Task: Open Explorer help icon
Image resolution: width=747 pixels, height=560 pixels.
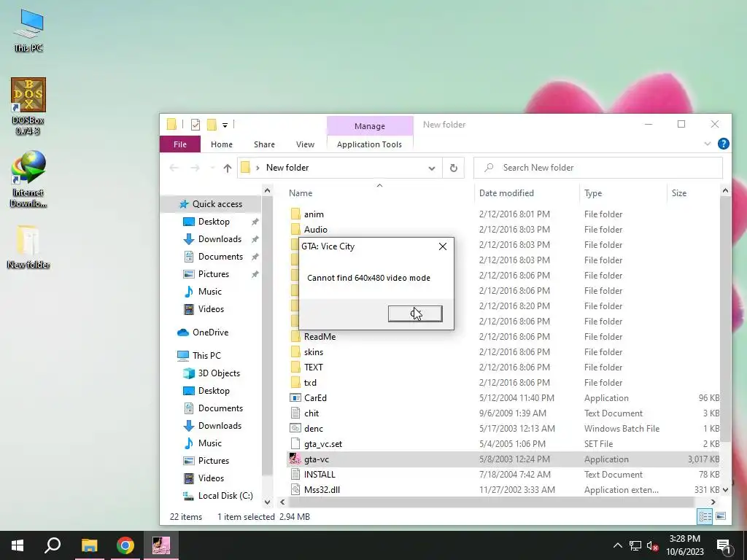Action: click(x=723, y=144)
